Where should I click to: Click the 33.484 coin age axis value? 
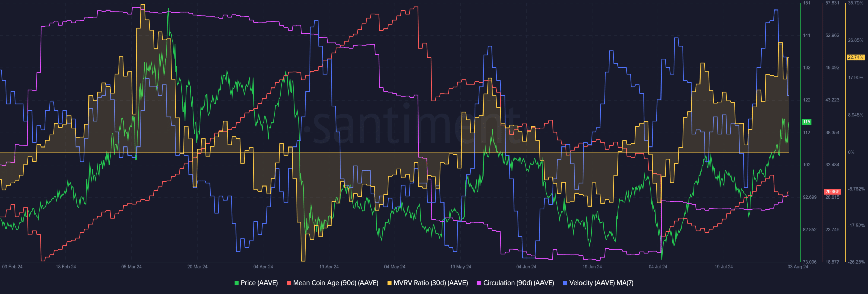(x=832, y=165)
